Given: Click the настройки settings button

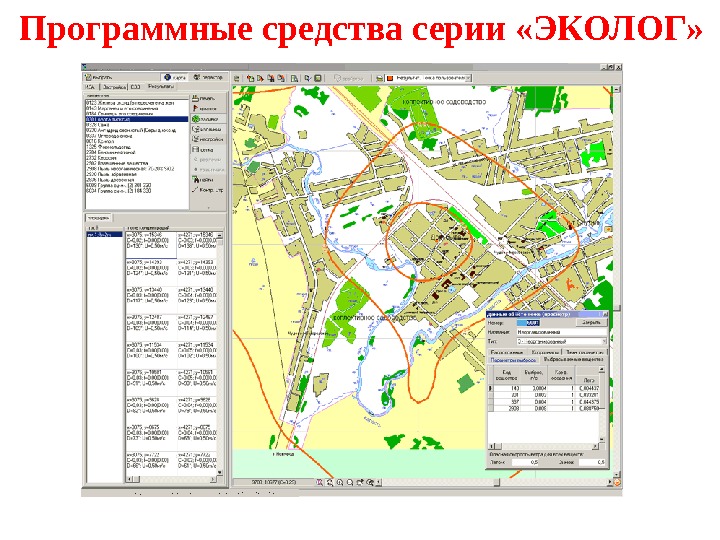Looking at the screenshot, I should pos(208,139).
